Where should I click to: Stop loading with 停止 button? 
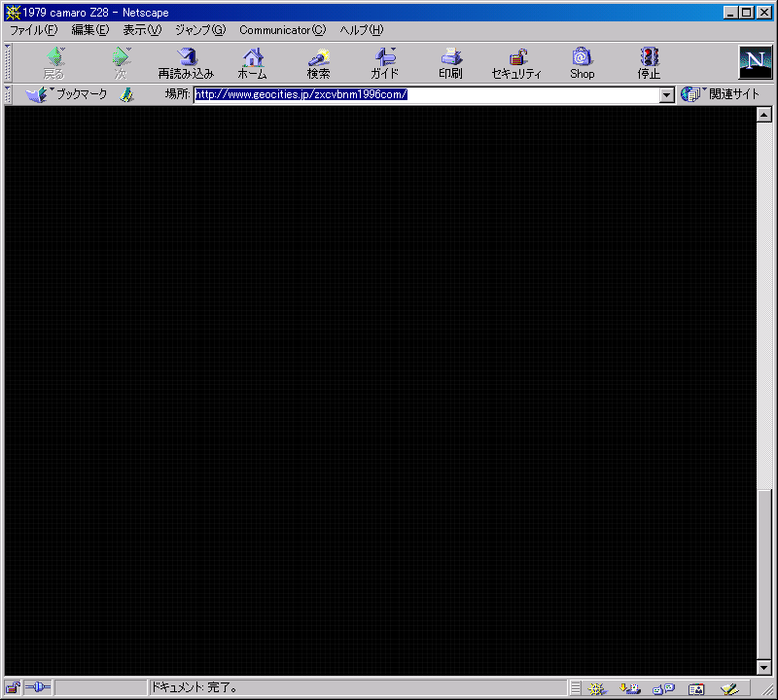pos(649,63)
